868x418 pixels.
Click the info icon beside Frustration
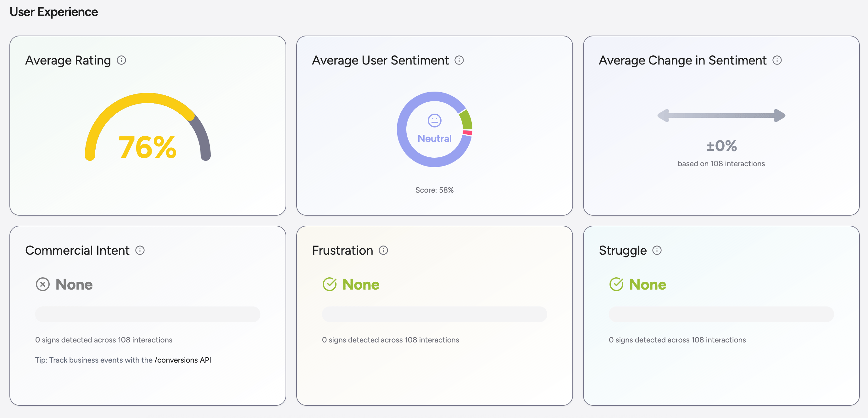383,250
